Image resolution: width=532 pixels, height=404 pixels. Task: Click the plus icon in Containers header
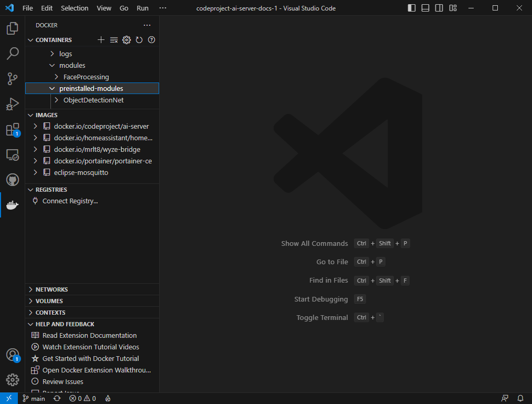pyautogui.click(x=101, y=40)
